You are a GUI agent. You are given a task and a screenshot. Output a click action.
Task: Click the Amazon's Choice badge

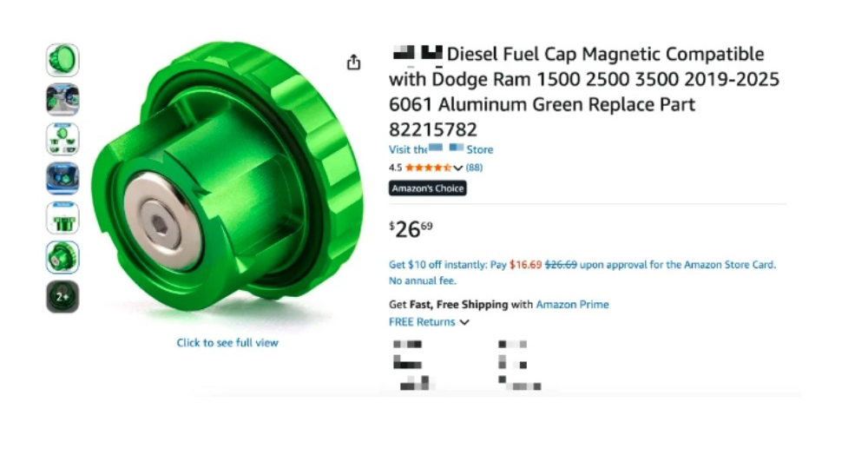427,188
